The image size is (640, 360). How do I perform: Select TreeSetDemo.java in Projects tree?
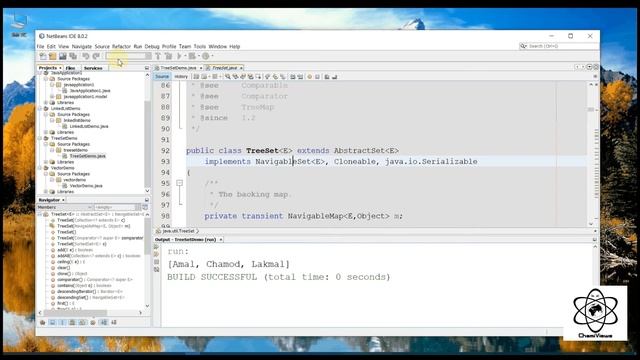tap(87, 156)
